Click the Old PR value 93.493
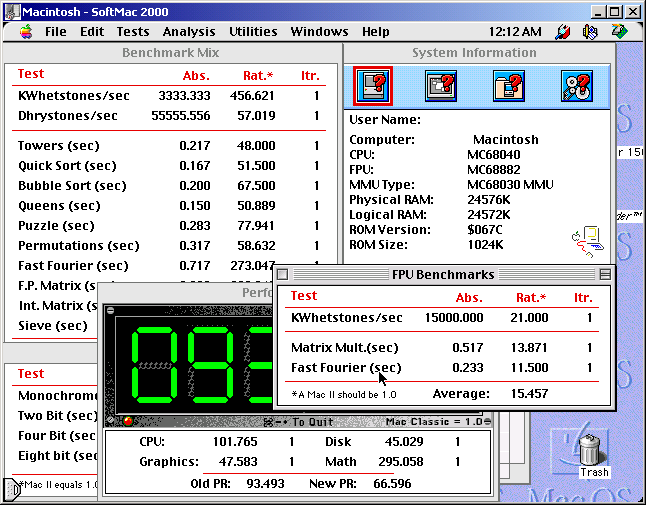 tap(265, 484)
